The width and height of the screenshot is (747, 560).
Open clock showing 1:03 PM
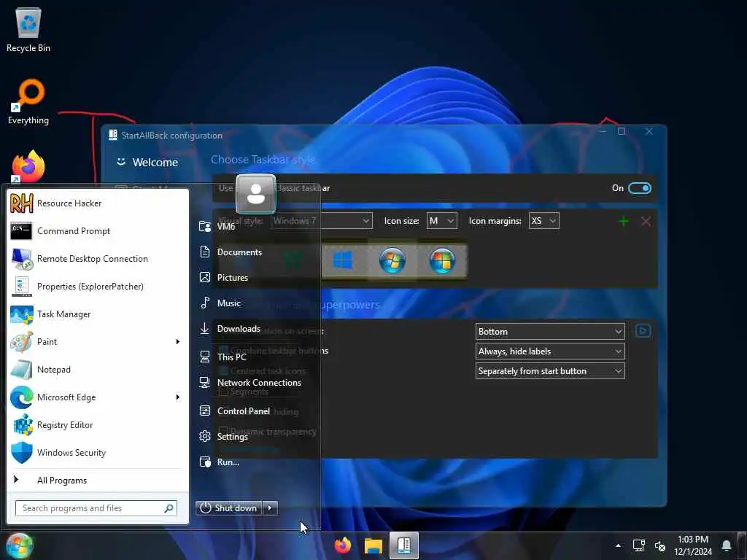coord(693,545)
